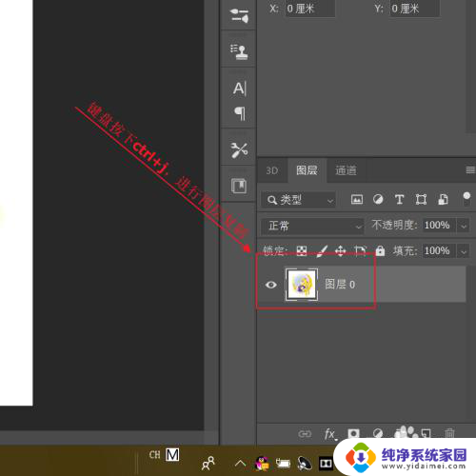
Task: Open the Layers panel flyout menu
Action: 470,170
